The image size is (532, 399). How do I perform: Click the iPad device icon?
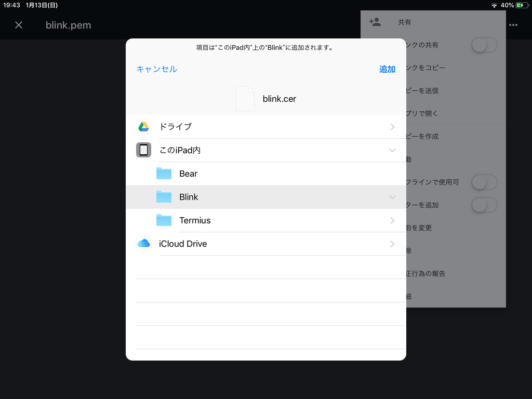click(x=143, y=150)
